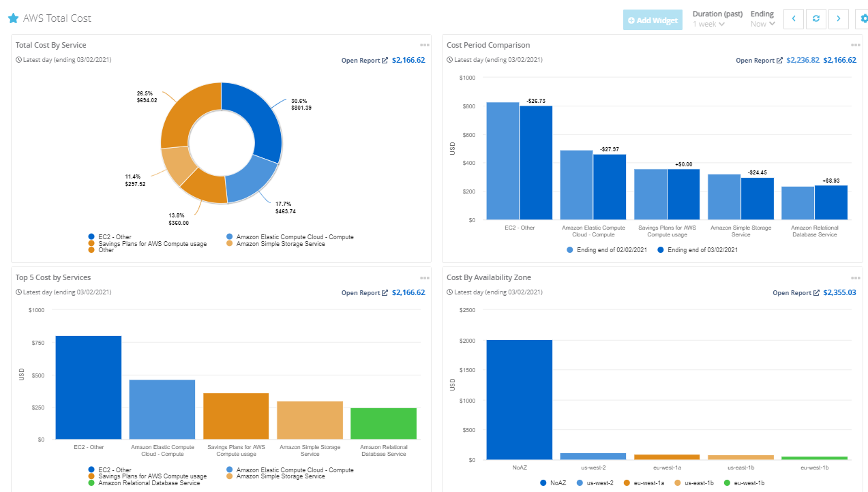Open the Cost Period Comparison widget menu

(x=856, y=45)
